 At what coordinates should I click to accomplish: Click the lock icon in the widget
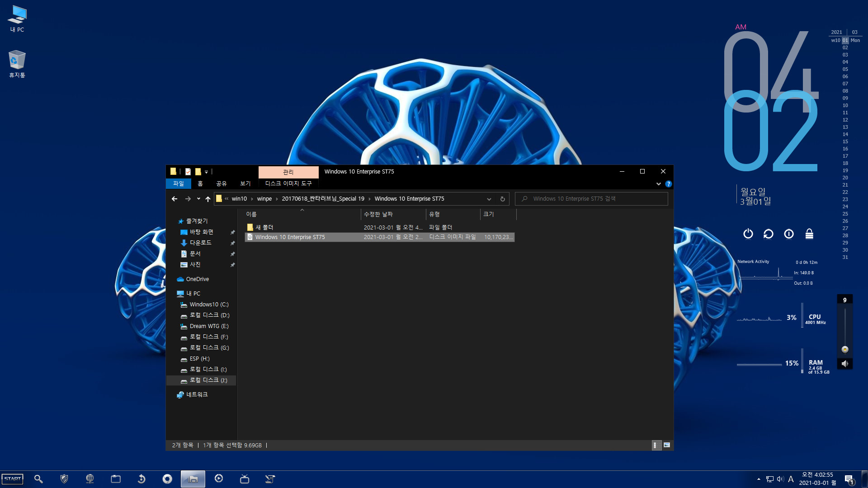point(809,234)
